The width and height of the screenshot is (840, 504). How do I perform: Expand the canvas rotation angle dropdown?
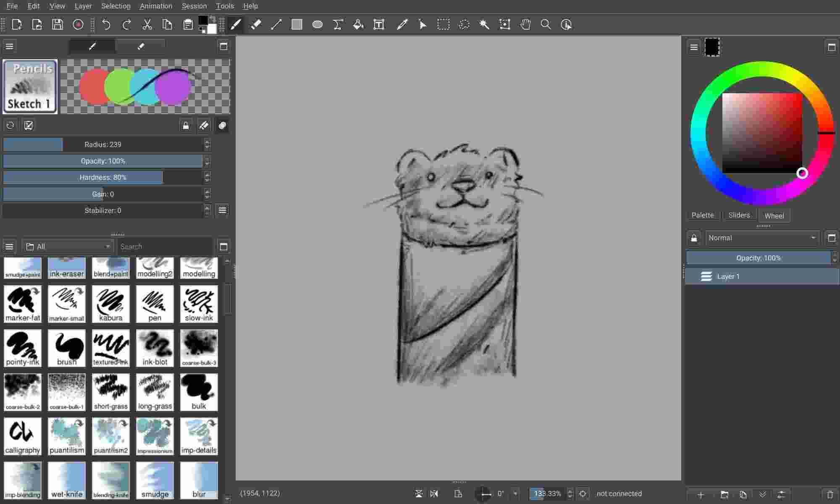pos(515,494)
